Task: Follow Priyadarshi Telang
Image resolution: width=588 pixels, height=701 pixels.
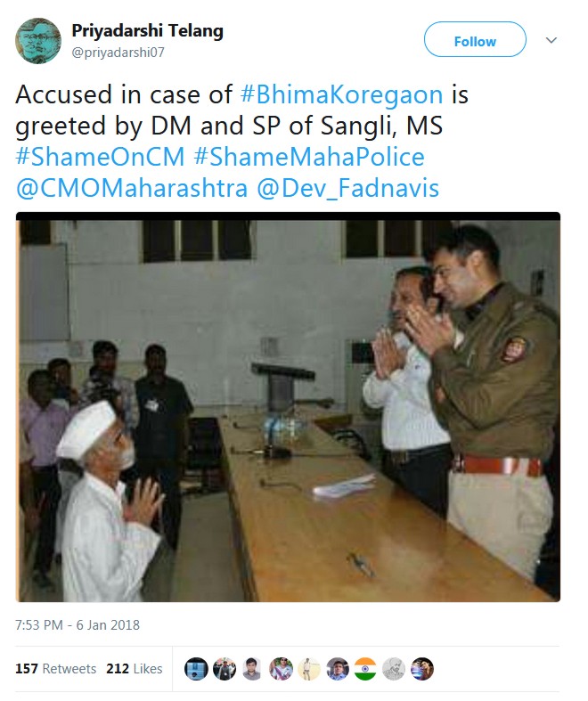Action: pos(475,39)
